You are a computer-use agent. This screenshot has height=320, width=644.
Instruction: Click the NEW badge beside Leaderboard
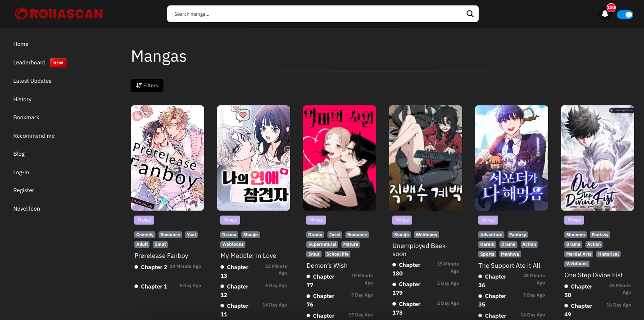pos(58,63)
